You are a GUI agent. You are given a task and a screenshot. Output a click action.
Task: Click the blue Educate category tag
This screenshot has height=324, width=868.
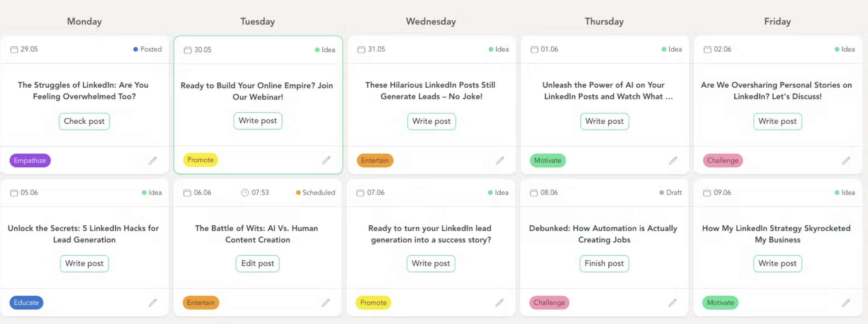(x=26, y=302)
